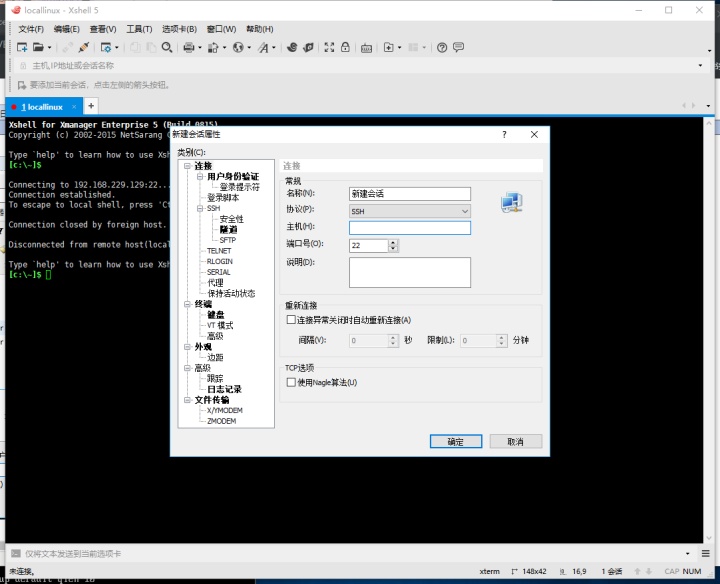Click the network computers icon in dialog
The height and width of the screenshot is (584, 720).
(x=512, y=202)
